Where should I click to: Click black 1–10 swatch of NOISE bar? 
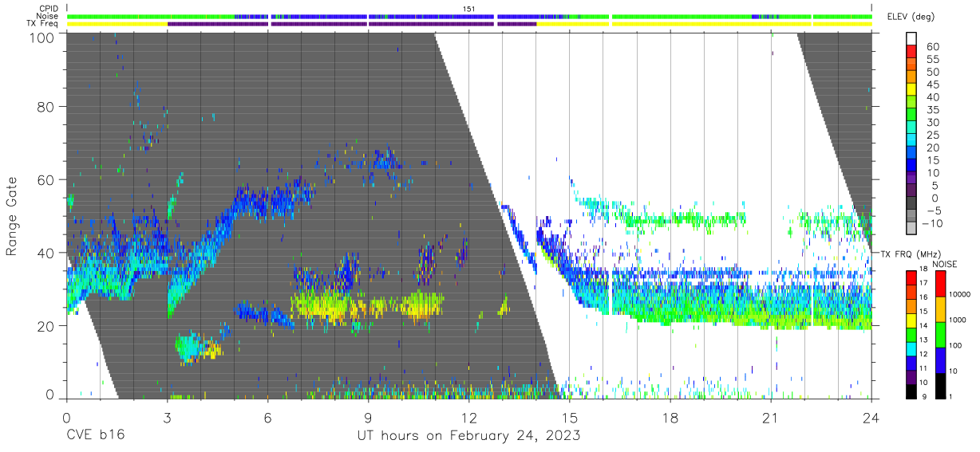pyautogui.click(x=939, y=385)
